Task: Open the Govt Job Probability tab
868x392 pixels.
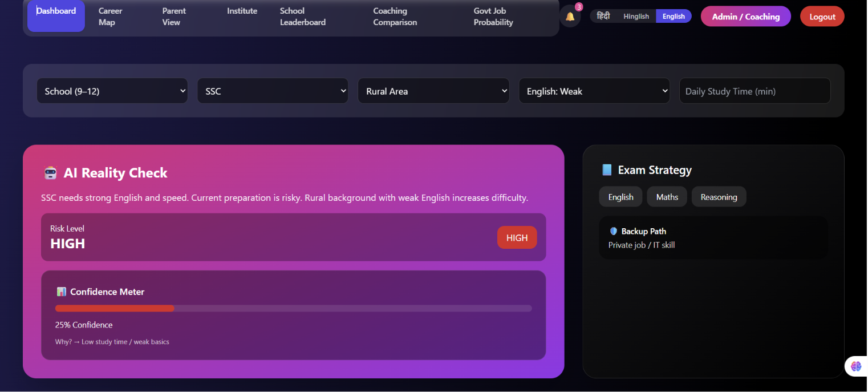Action: (x=493, y=17)
